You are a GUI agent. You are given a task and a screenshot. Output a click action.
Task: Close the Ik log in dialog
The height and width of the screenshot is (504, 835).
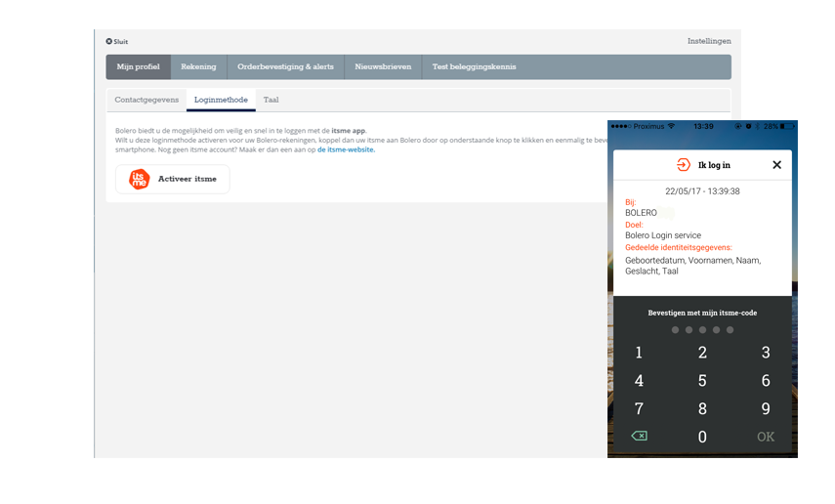(777, 165)
